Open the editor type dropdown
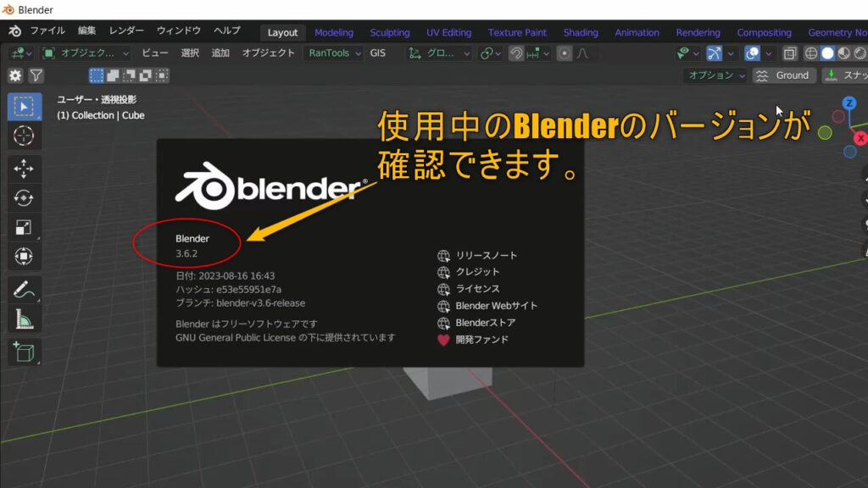This screenshot has width=868, height=488. [21, 53]
